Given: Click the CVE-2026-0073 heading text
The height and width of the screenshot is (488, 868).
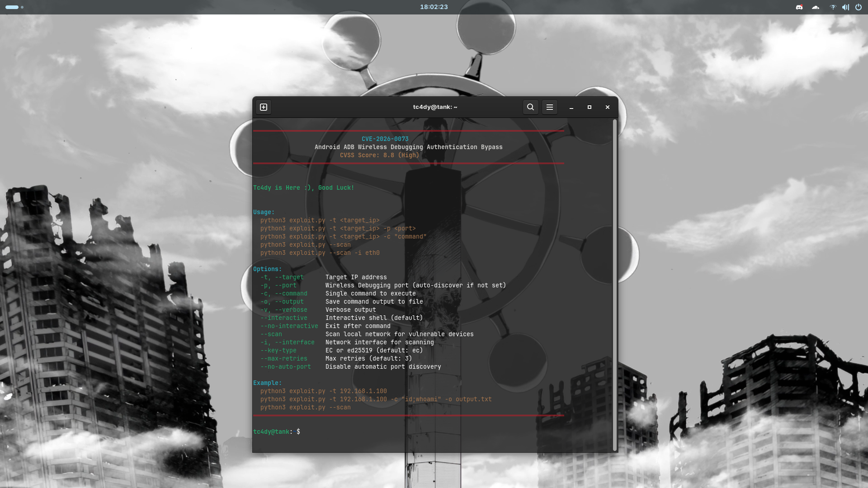Looking at the screenshot, I should 385,139.
